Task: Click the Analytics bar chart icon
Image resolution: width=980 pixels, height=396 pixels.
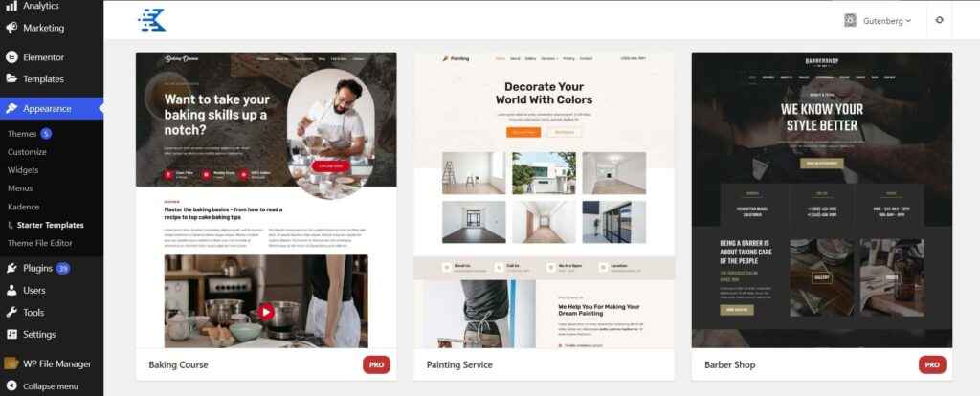Action: click(x=11, y=6)
